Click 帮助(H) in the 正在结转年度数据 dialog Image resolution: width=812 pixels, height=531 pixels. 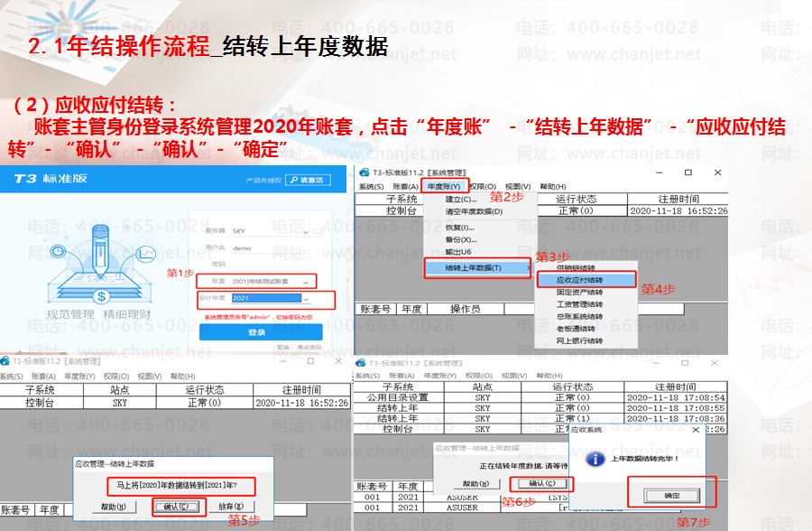point(475,483)
